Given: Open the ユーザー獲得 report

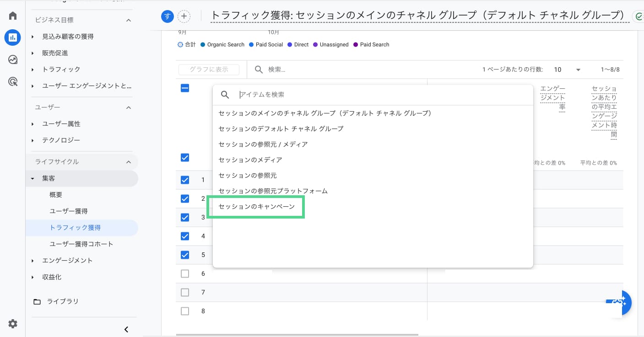Looking at the screenshot, I should pos(69,211).
